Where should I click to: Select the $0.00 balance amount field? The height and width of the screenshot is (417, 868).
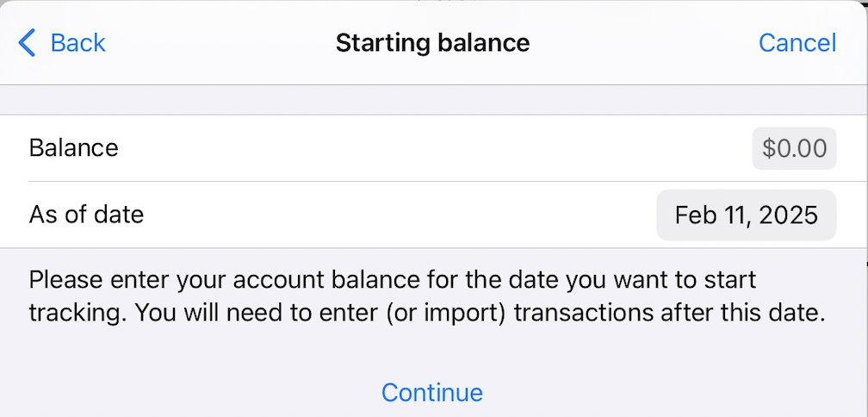[x=794, y=148]
